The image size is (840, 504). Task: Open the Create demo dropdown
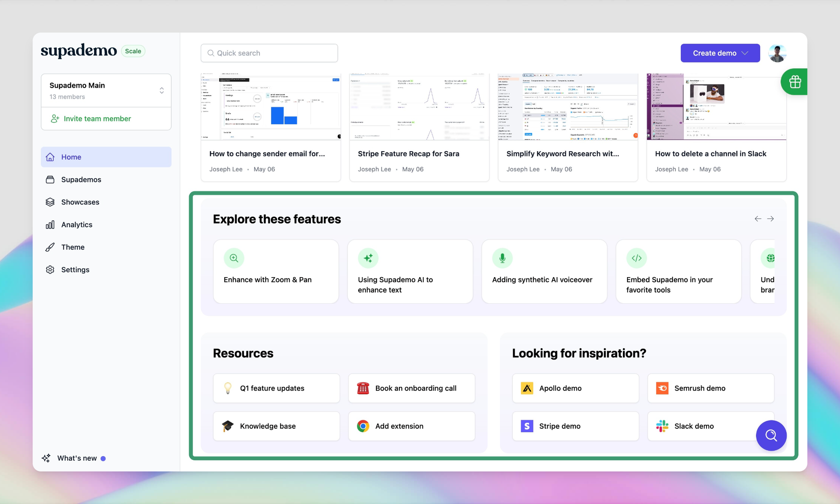(x=720, y=53)
